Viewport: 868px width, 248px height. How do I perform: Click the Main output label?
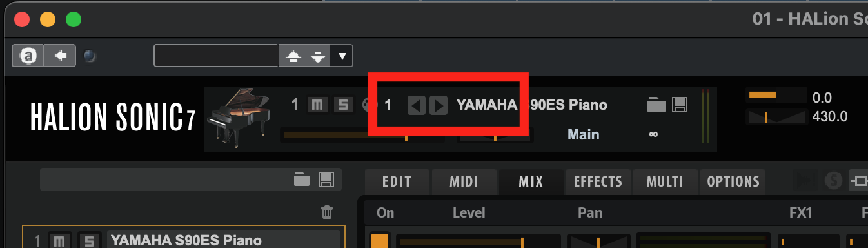point(583,134)
